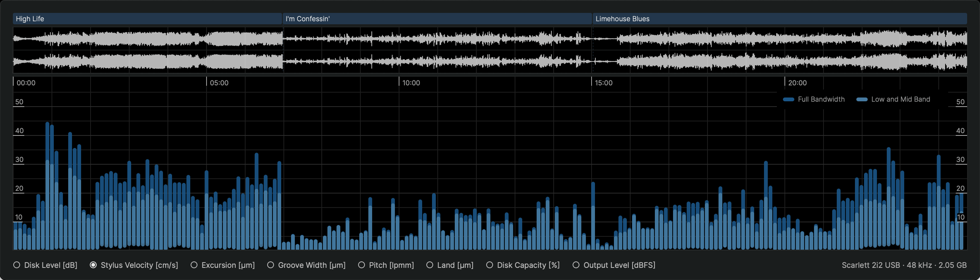Click the Scarlett 2i2 USB device status
The image size is (980, 280).
click(904, 265)
